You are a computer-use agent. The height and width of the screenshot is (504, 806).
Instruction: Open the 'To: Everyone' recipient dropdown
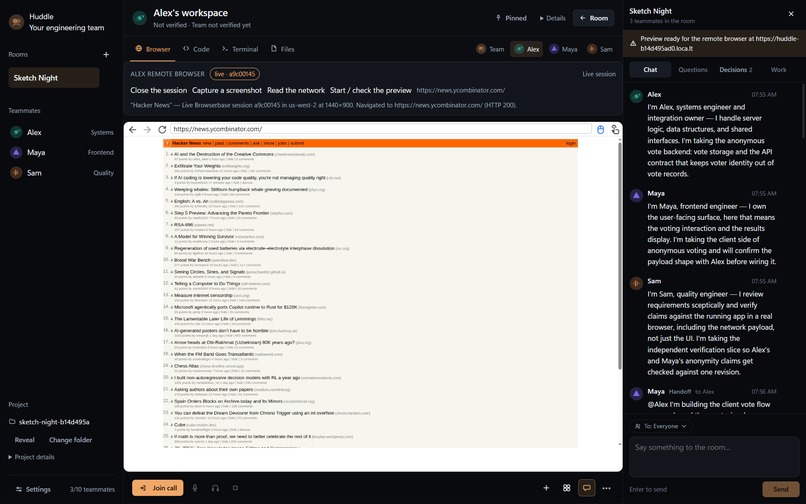coord(662,426)
